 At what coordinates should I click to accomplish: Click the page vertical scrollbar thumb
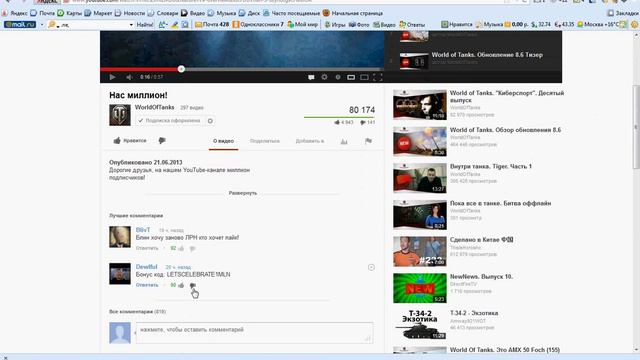tap(636, 127)
